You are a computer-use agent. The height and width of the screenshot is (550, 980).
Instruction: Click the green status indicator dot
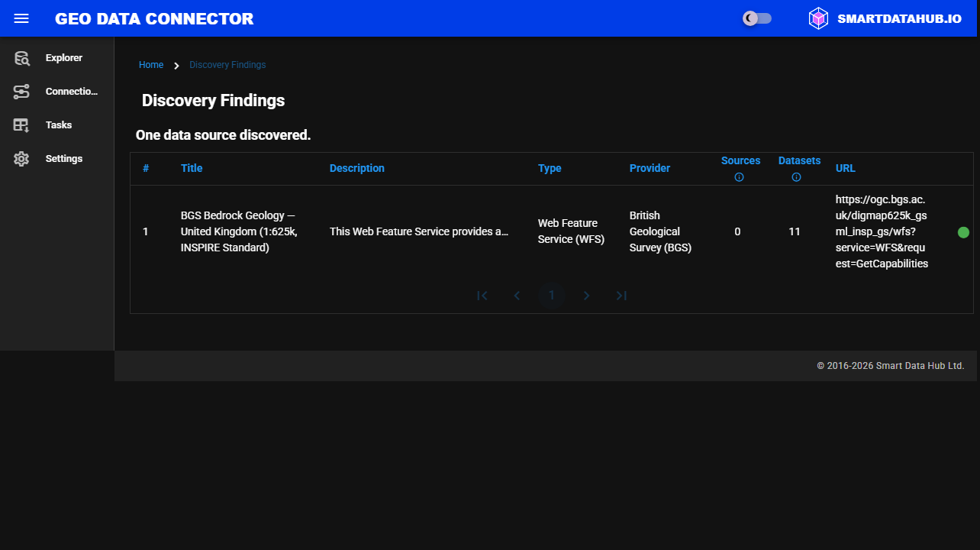pos(963,232)
